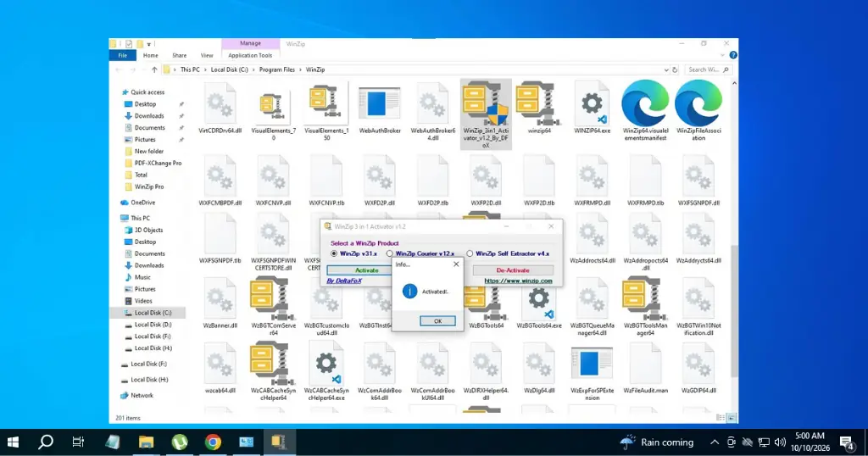Image resolution: width=868 pixels, height=456 pixels.
Task: Expand the ribbon chevron
Action: tap(722, 55)
